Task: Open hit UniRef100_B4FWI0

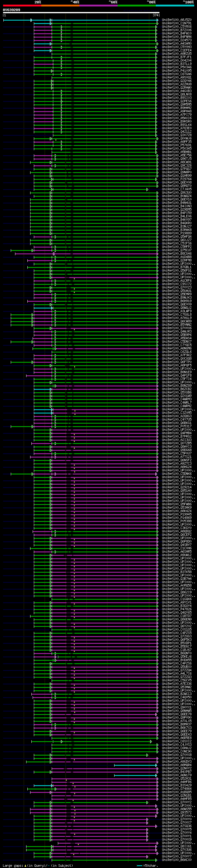Action: [x=177, y=33]
